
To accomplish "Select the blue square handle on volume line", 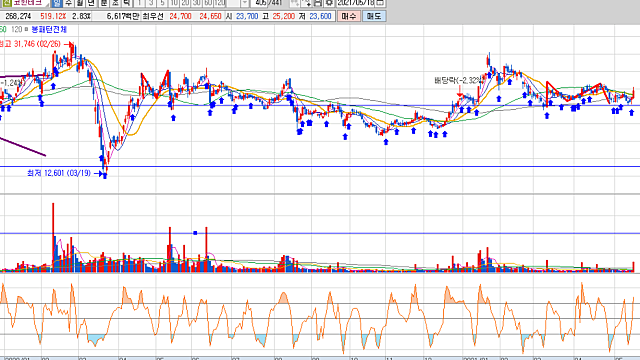I will coord(195,233).
